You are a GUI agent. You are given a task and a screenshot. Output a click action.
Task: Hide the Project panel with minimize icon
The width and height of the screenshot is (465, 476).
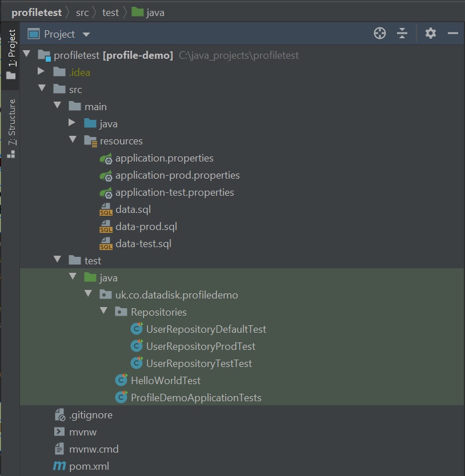453,34
